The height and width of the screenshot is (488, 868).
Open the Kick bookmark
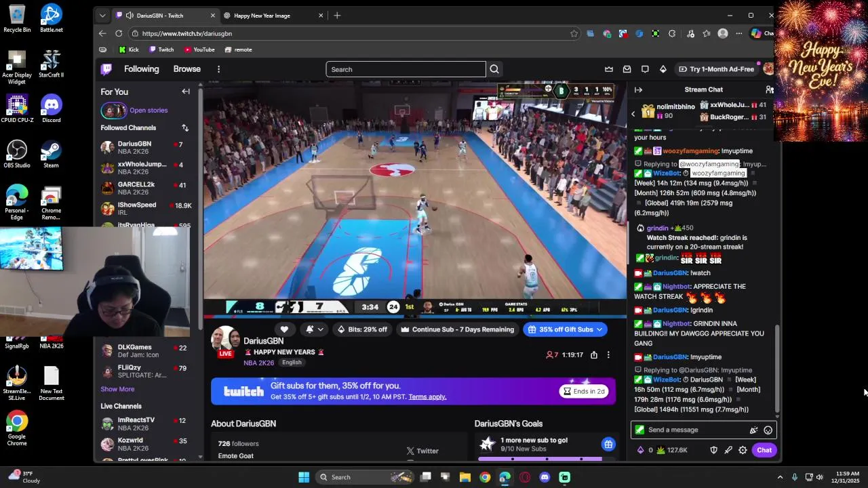click(129, 49)
